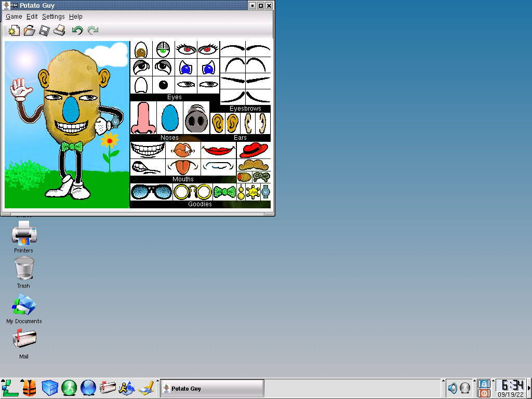Open the Trash desktop icon

click(23, 269)
